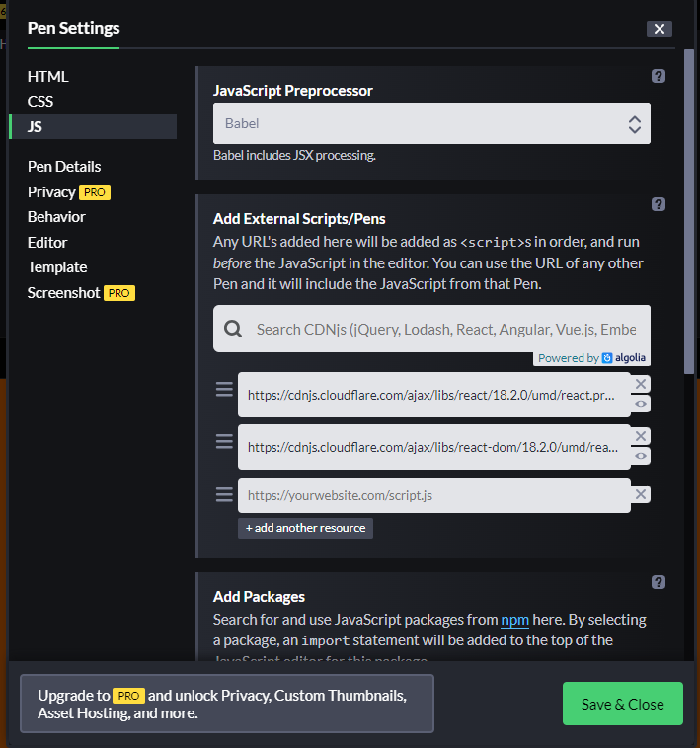
Task: Click the Upgrade to PRO banner
Action: (x=227, y=704)
